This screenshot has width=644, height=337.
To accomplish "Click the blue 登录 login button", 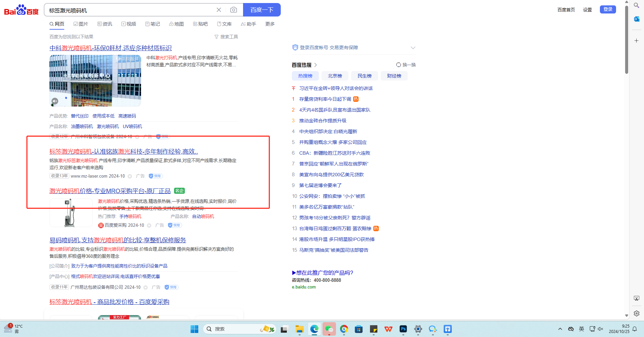I will tap(608, 9).
